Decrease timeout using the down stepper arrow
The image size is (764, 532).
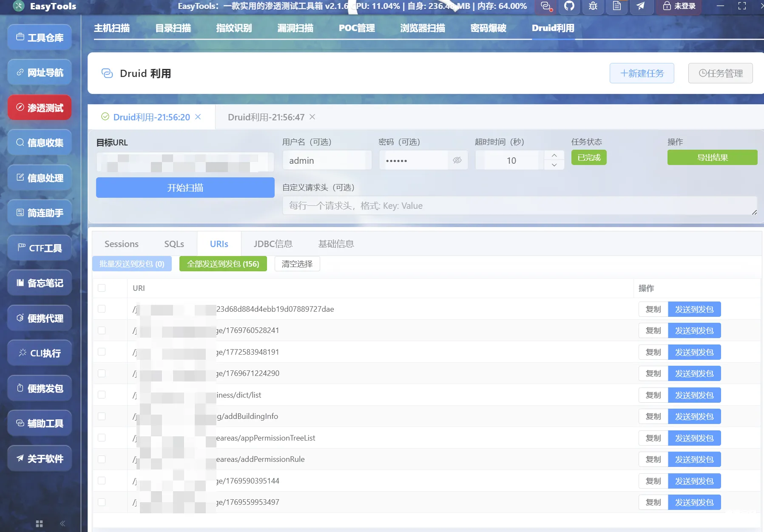(x=554, y=165)
